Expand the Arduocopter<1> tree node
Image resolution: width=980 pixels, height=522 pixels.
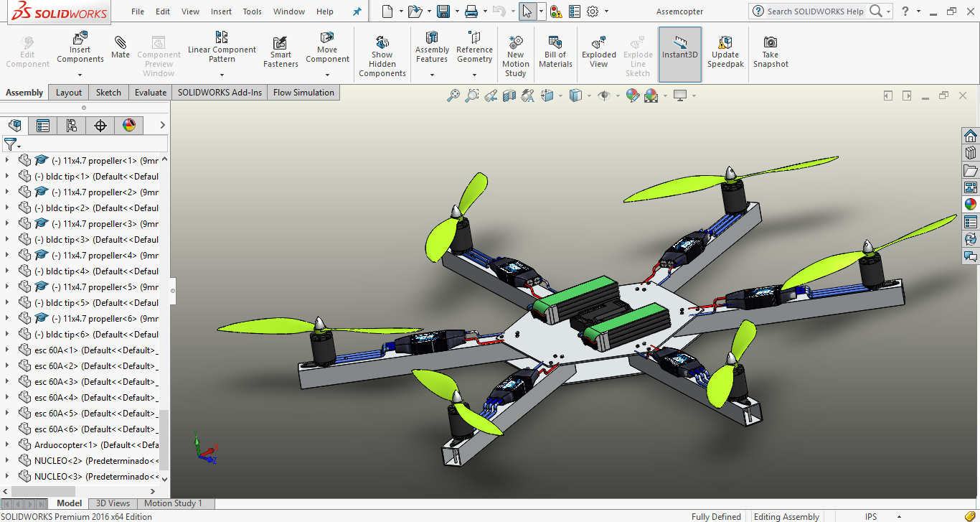tap(7, 445)
